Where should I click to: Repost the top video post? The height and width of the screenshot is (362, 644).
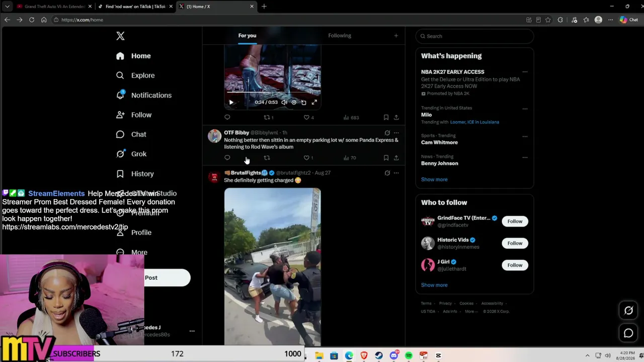tap(268, 117)
